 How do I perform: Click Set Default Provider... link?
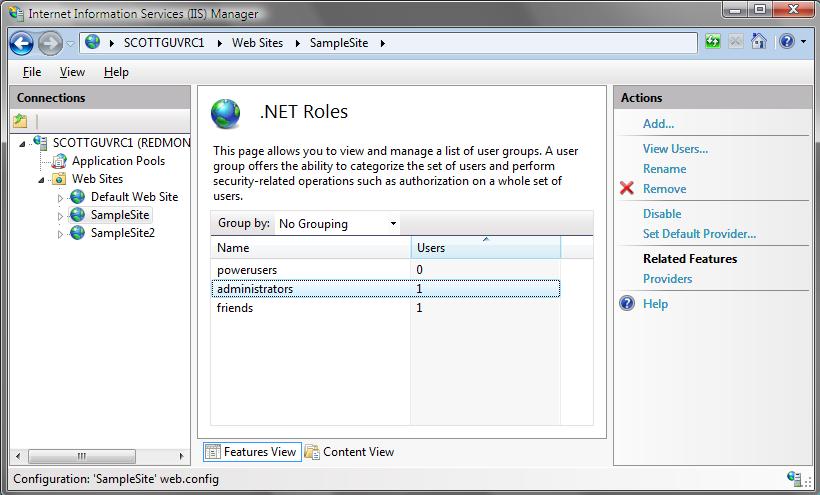tap(699, 234)
